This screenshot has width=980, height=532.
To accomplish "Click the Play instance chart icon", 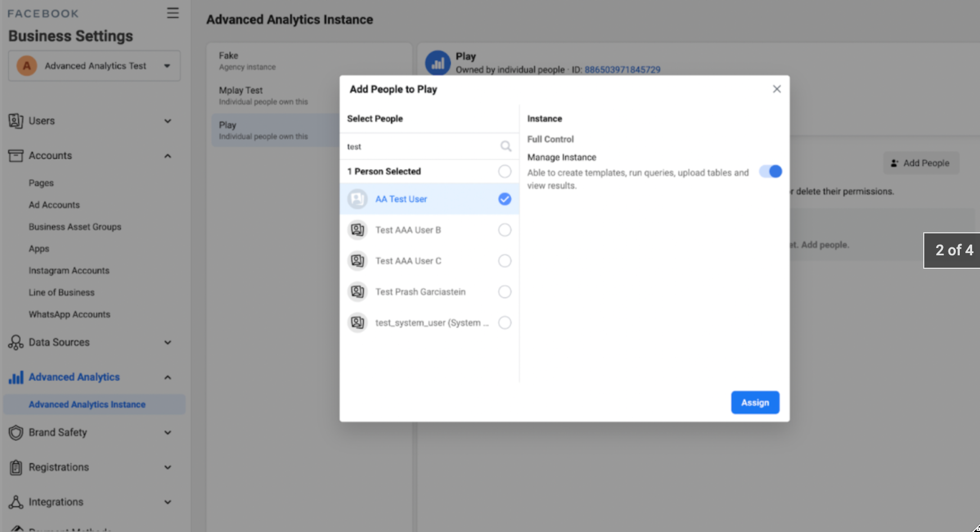I will click(438, 63).
